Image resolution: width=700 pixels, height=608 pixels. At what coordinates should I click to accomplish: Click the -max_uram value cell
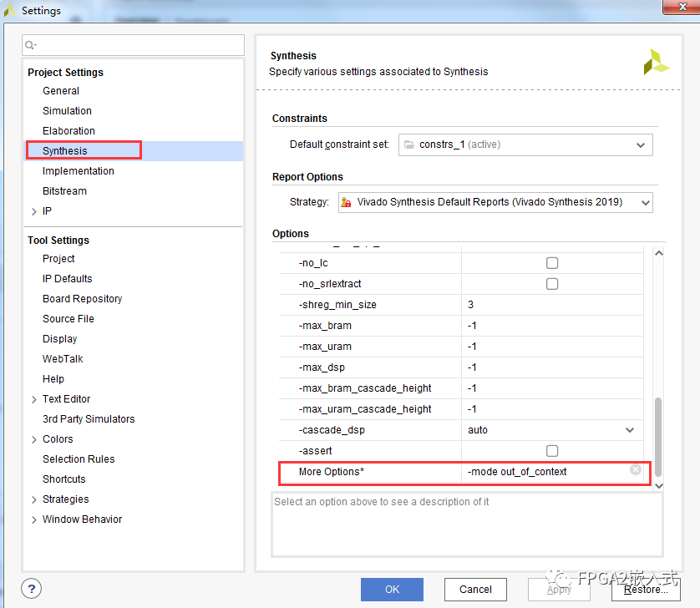click(552, 347)
